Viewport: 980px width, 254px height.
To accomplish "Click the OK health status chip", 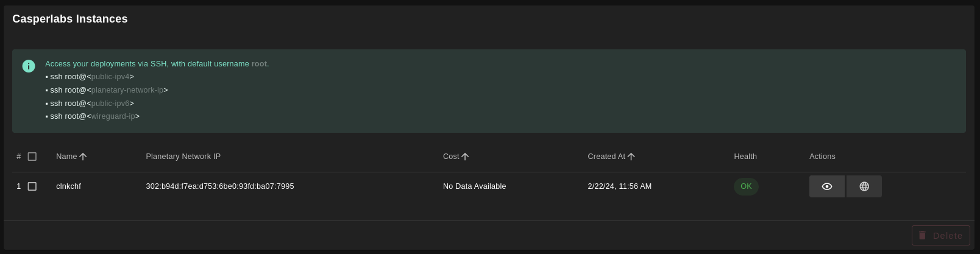I will pyautogui.click(x=746, y=186).
